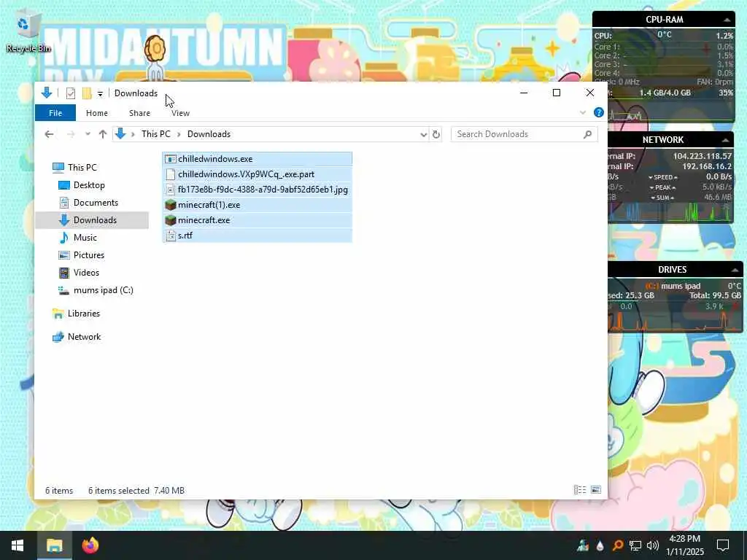
Task: Click Downloads in the address path
Action: click(x=209, y=134)
